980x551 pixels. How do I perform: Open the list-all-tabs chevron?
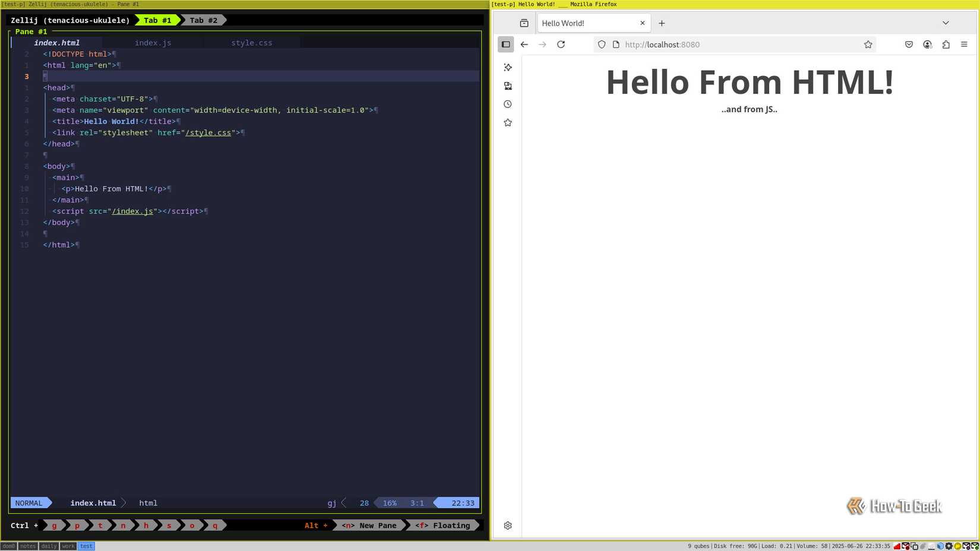[x=946, y=23]
